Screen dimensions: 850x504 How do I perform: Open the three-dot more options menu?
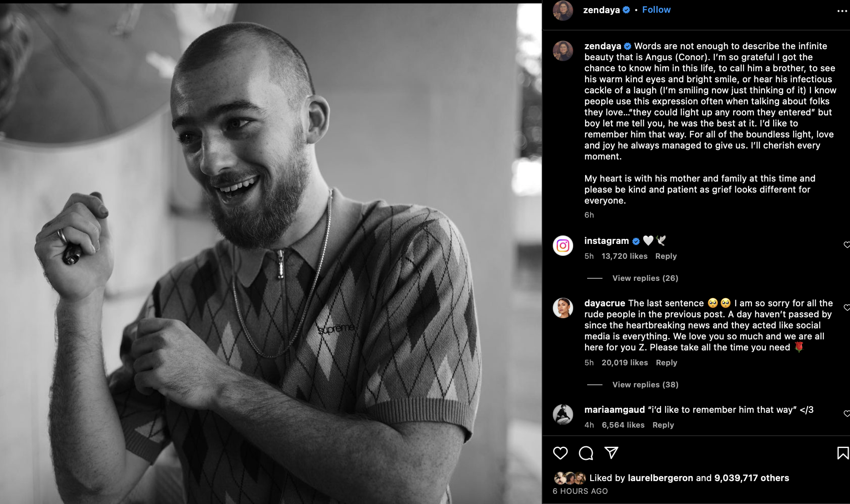coord(842,11)
